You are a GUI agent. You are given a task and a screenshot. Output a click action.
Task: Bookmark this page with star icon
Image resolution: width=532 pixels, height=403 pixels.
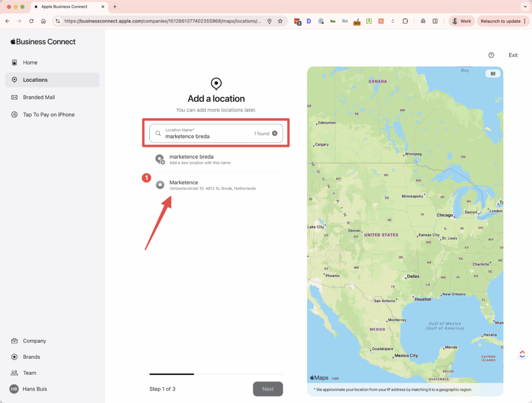coord(280,21)
